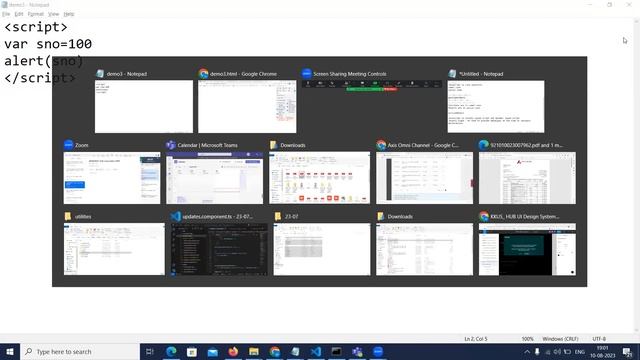Open the Notepad File menu

point(6,14)
